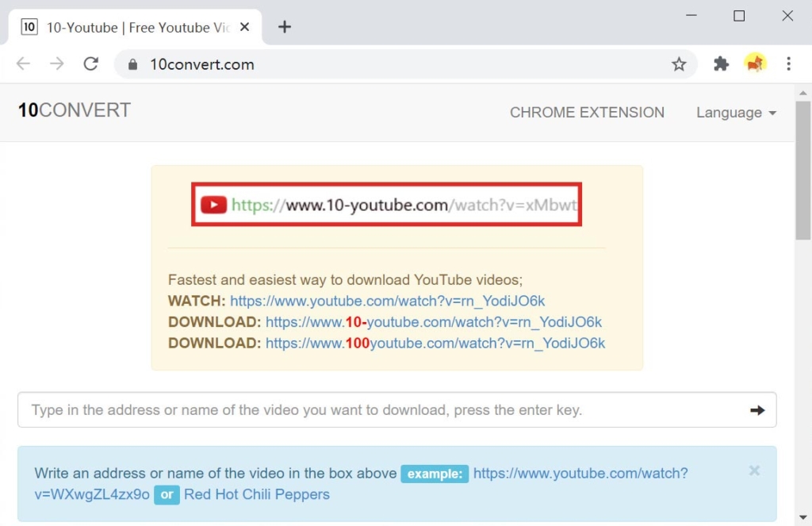
Task: Click the page scrollbar thumb
Action: click(803, 170)
